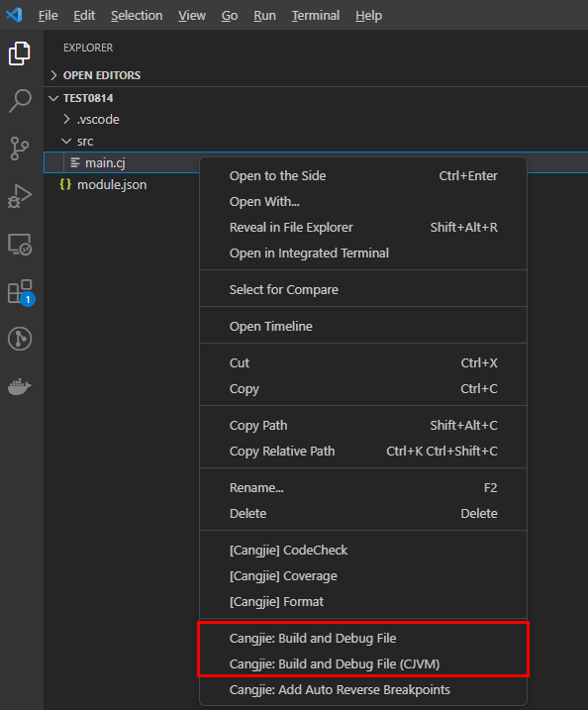Viewport: 588px width, 710px height.
Task: Open the Run menu
Action: (265, 16)
